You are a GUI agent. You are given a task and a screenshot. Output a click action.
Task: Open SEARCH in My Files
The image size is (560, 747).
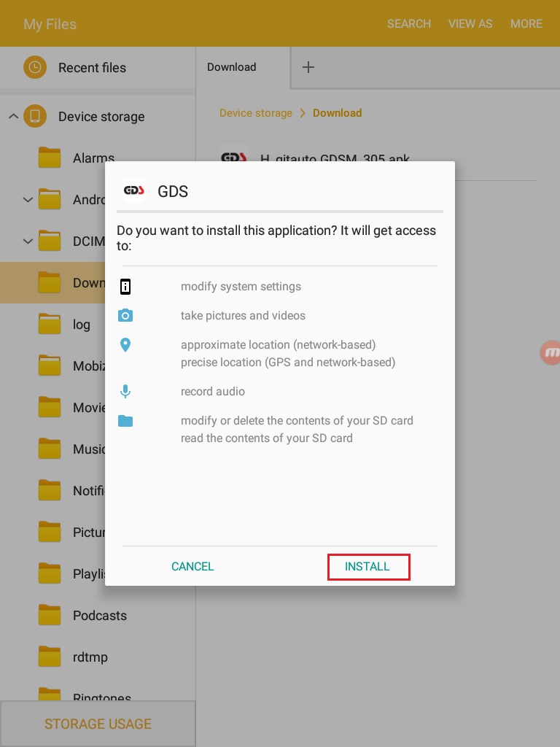pos(408,24)
